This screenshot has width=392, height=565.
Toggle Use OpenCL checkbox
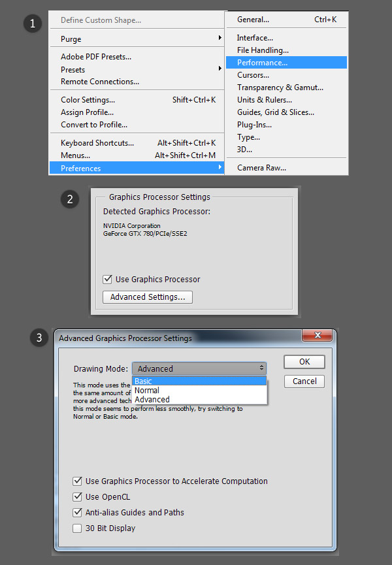coord(77,497)
